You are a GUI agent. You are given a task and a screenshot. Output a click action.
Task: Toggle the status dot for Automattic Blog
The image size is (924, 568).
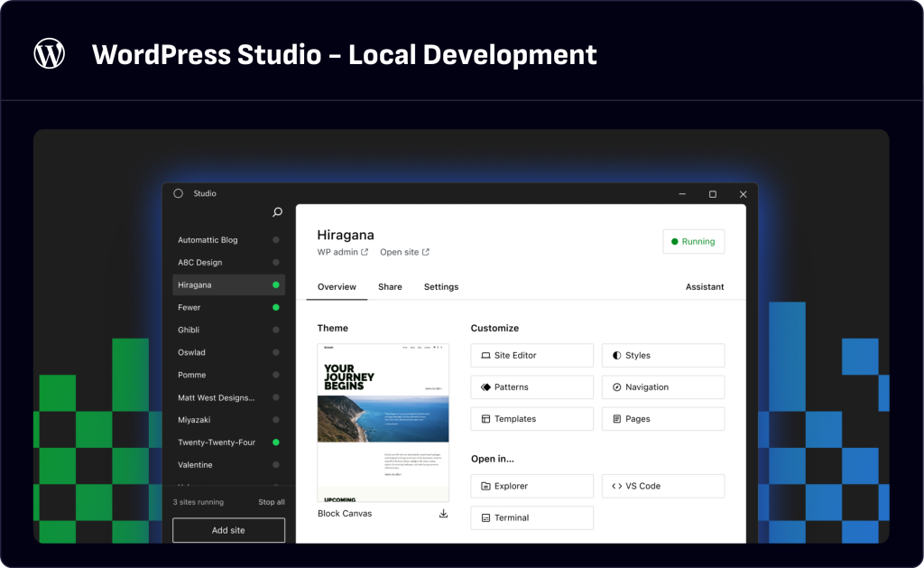[x=276, y=240]
